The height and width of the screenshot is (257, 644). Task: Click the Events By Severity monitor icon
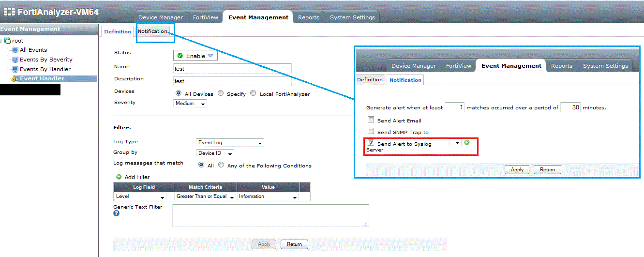click(15, 60)
